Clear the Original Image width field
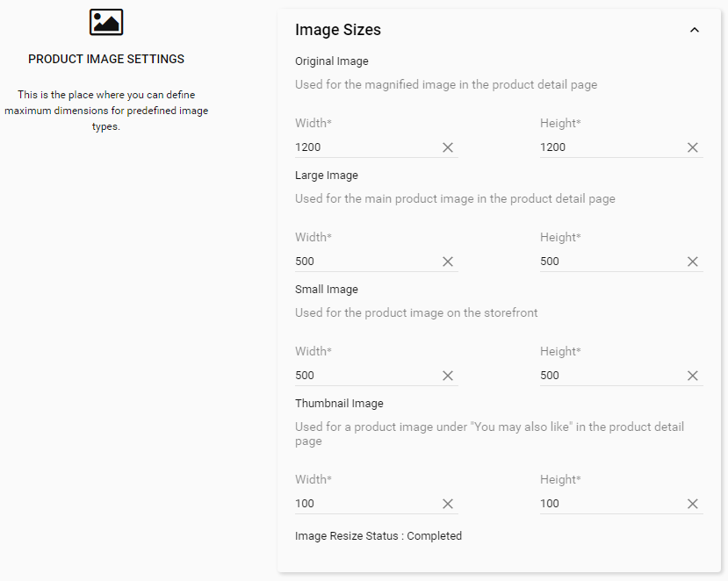This screenshot has height=581, width=728. point(448,147)
